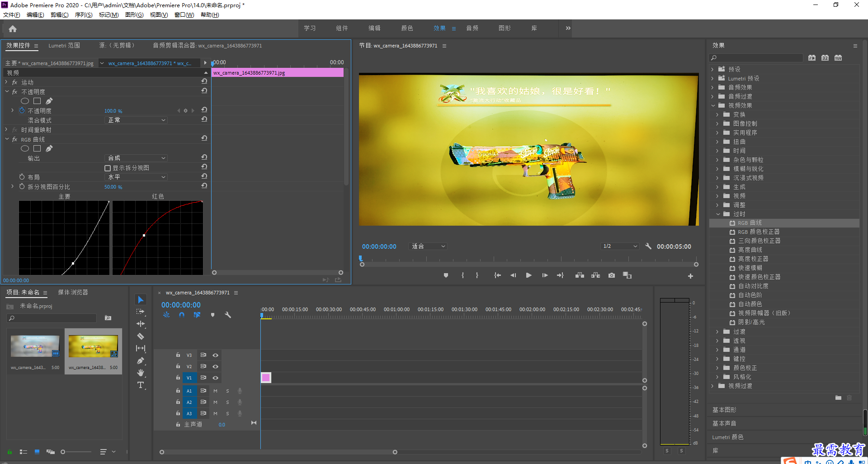Reset the 运动 effect parameters
The image size is (868, 464).
[204, 81]
